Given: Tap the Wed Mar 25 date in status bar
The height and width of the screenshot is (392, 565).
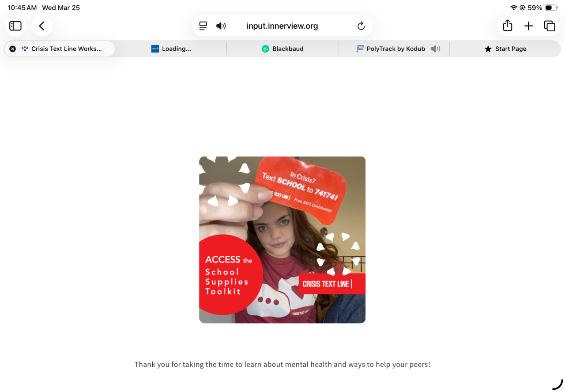Looking at the screenshot, I should point(61,8).
